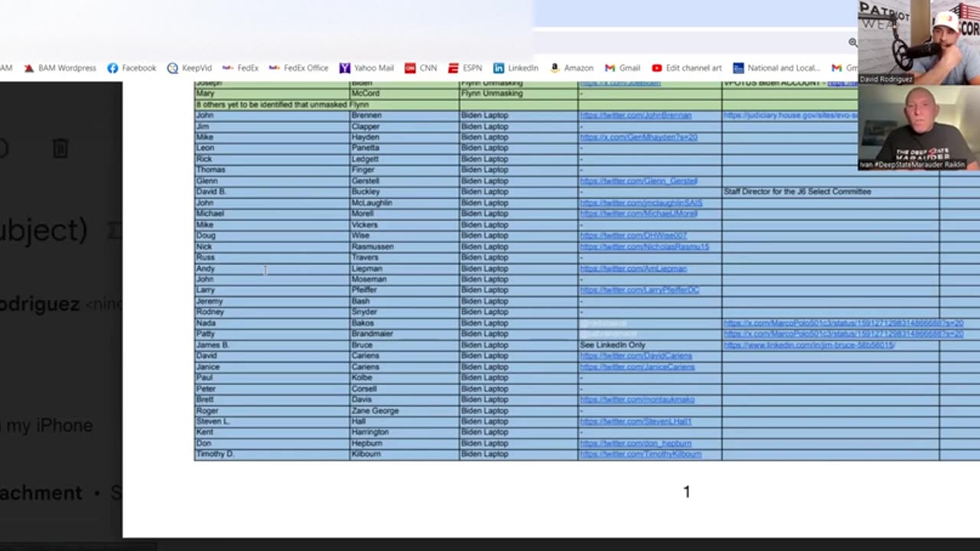The image size is (980, 551).
Task: Open the twitter.com/Glenn_Gerstell link
Action: (x=639, y=181)
